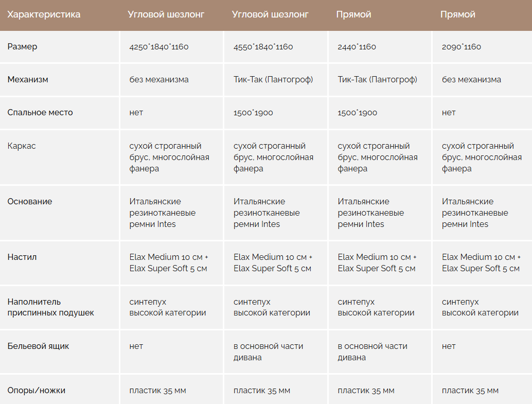Select без механизма below the 2090*1160 size
The width and height of the screenshot is (532, 404).
471,80
